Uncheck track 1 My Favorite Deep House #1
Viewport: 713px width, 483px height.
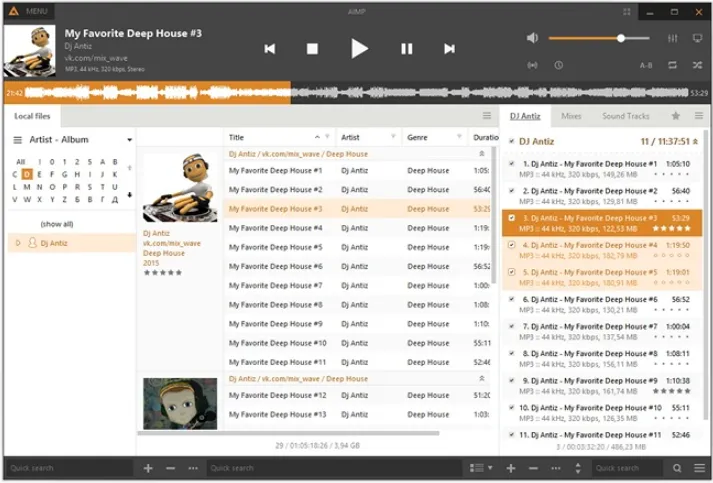tap(512, 163)
